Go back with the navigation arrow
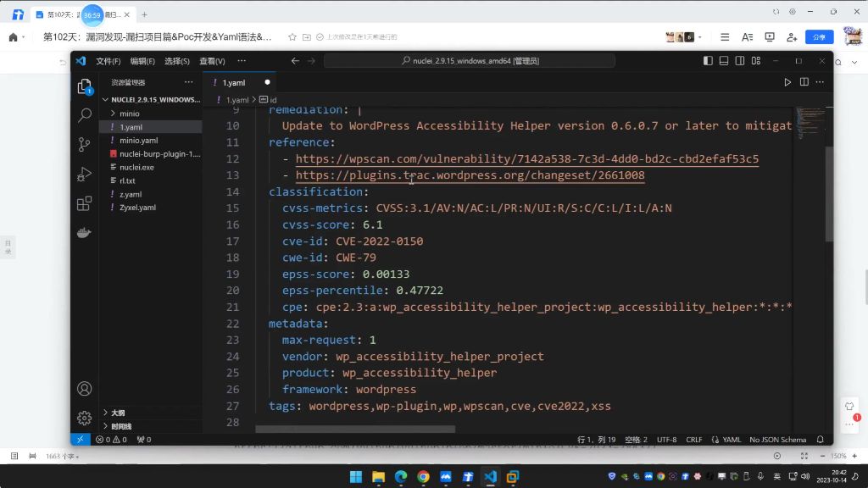 (x=295, y=61)
